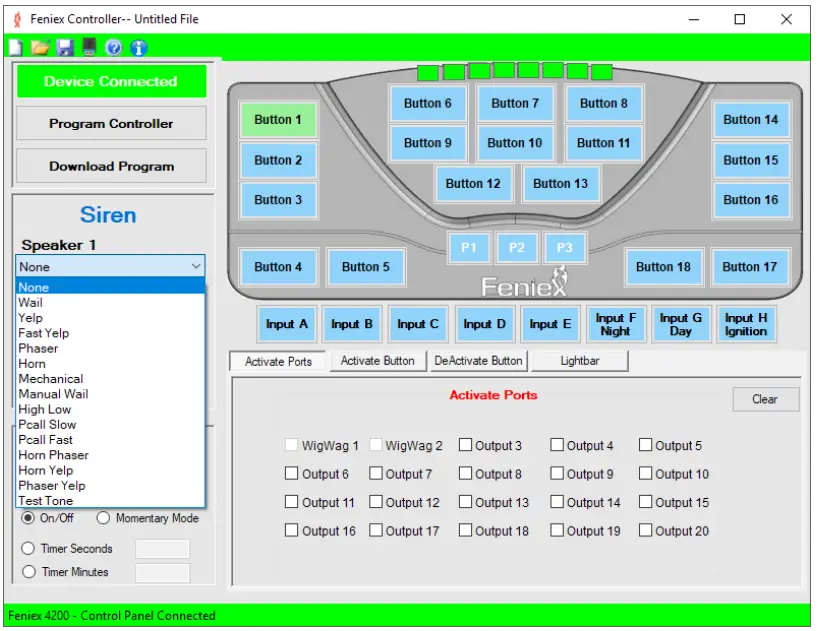The image size is (818, 631).
Task: Select Button 4 on the controller
Action: pyautogui.click(x=278, y=267)
